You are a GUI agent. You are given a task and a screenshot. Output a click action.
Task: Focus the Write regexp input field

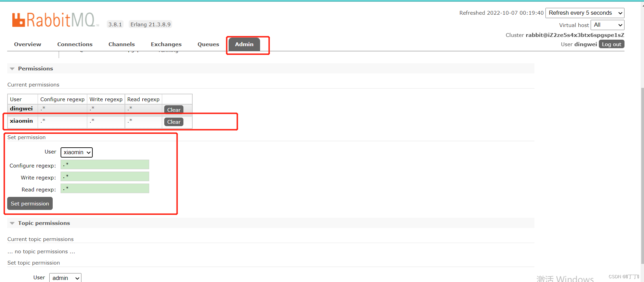(x=105, y=176)
